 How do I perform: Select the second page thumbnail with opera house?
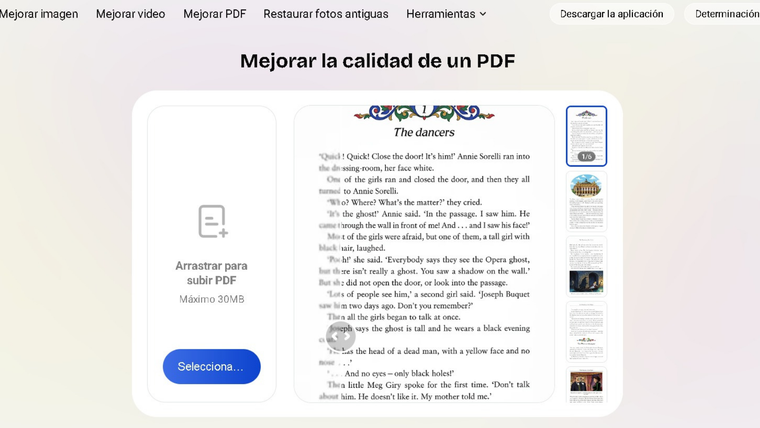[586, 200]
